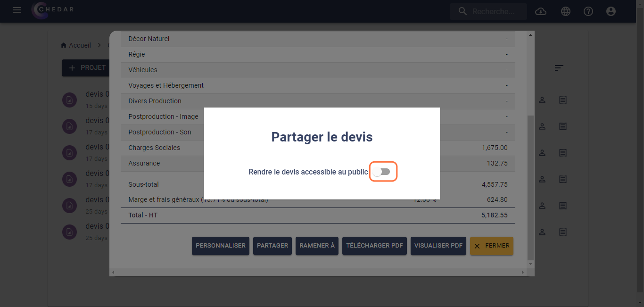Click the Chedar logo
The height and width of the screenshot is (307, 644).
(x=52, y=10)
